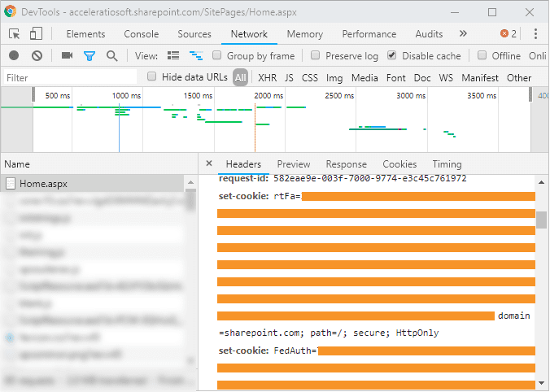Viewport: 550px width, 392px height.
Task: Show the overview waterfall view icon
Action: (x=196, y=55)
